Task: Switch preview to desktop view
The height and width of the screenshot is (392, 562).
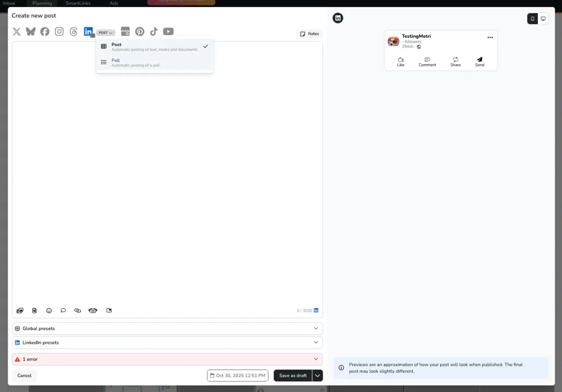Action: click(543, 19)
